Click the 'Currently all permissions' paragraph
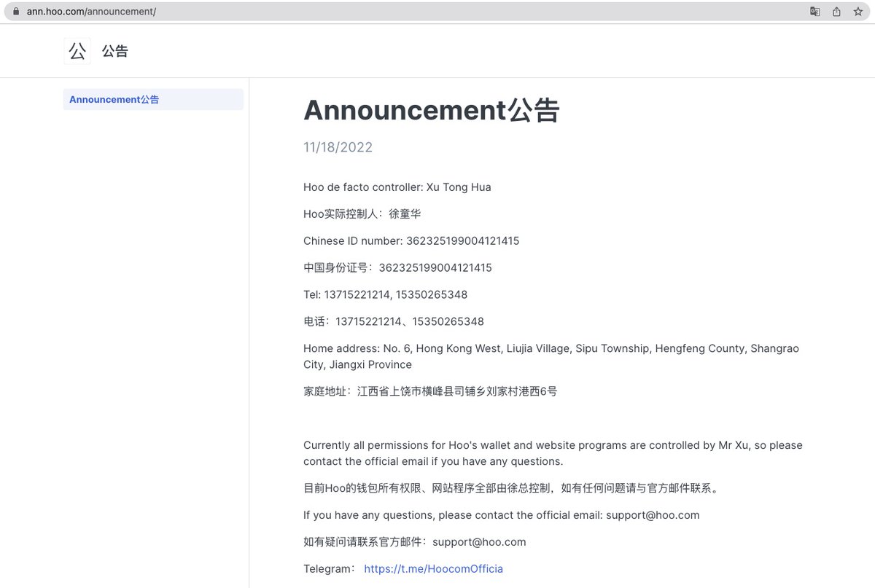This screenshot has width=875, height=588. pos(553,453)
